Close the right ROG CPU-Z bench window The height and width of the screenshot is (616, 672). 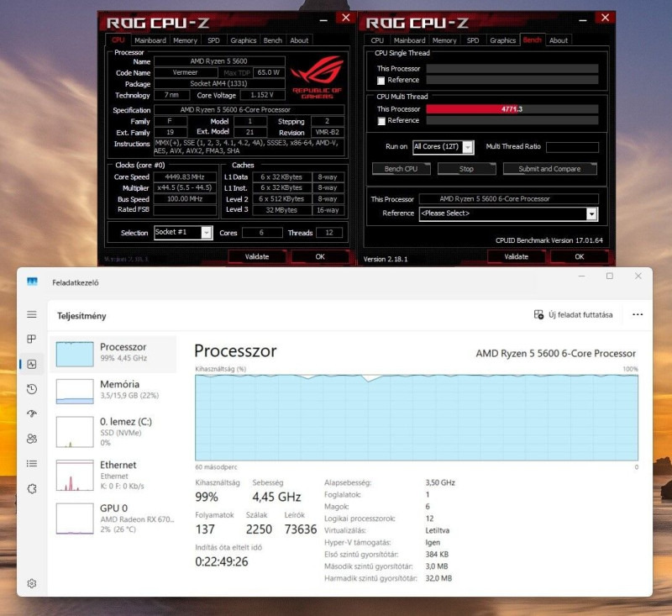click(605, 18)
